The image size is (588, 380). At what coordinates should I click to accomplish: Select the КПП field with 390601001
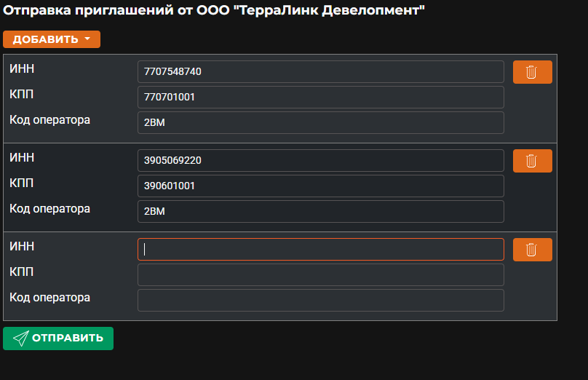click(321, 186)
